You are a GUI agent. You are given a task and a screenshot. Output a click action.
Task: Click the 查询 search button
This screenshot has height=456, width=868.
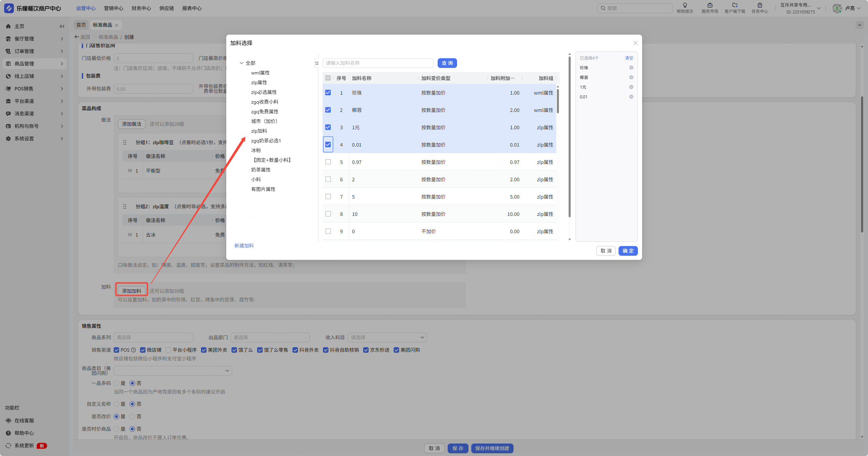point(447,63)
